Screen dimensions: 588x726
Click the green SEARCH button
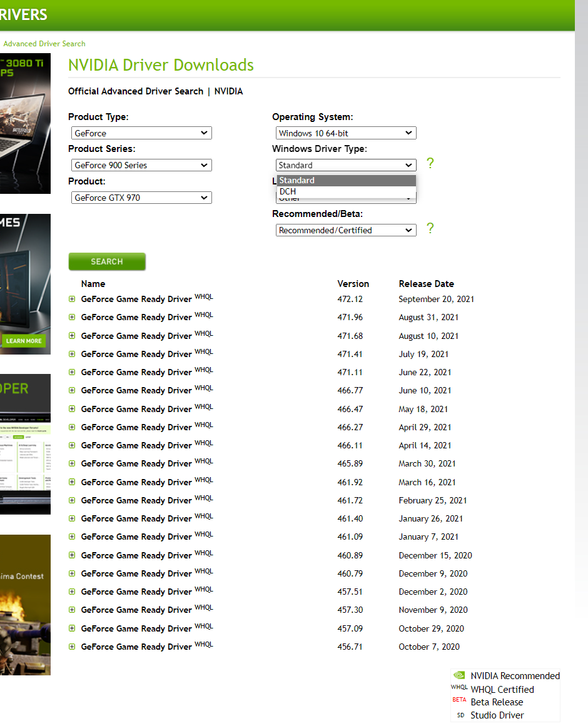(x=107, y=261)
